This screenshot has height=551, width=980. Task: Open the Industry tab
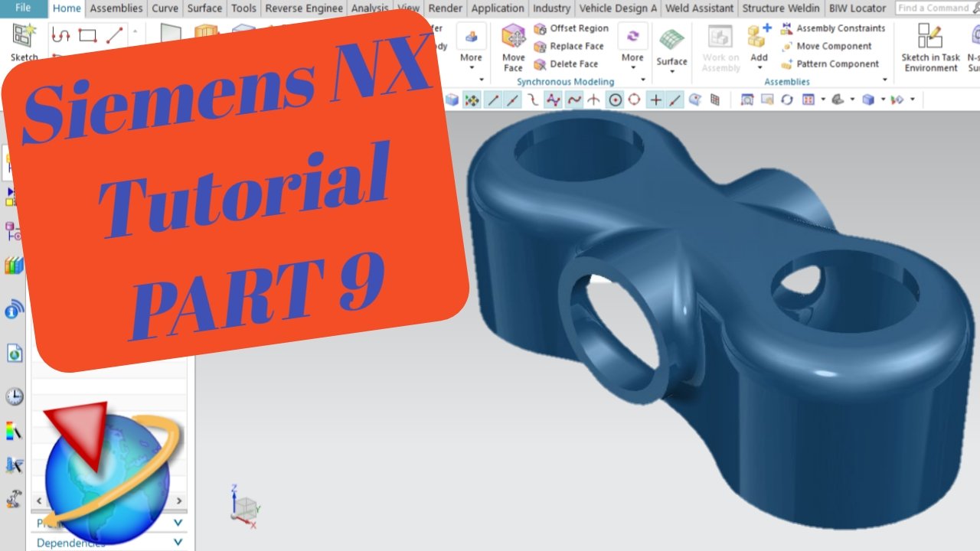(x=551, y=8)
